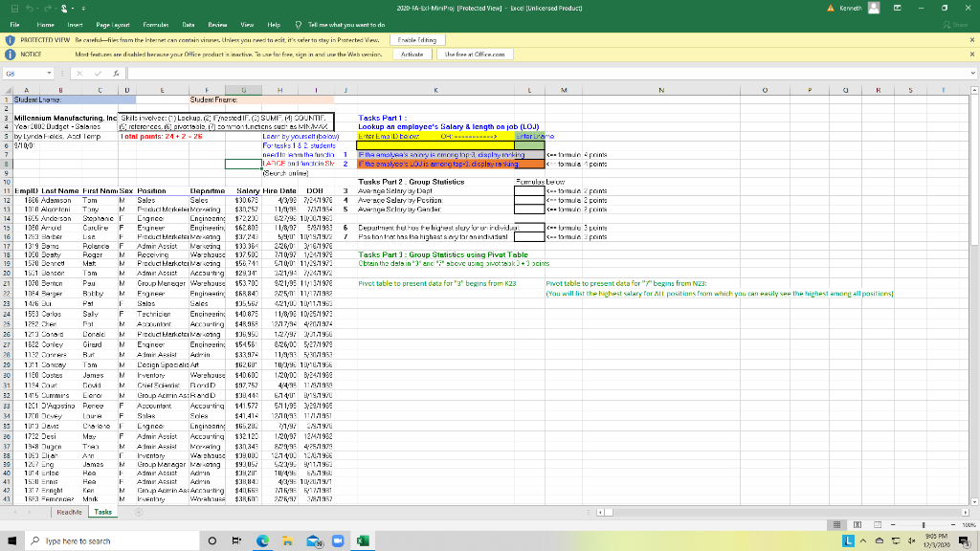Open the Name Box dropdown

[x=49, y=73]
